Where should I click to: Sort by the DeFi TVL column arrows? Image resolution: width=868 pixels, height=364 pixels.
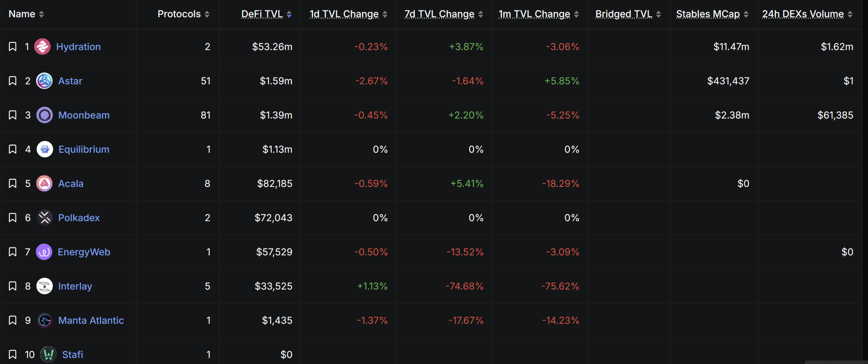(289, 14)
